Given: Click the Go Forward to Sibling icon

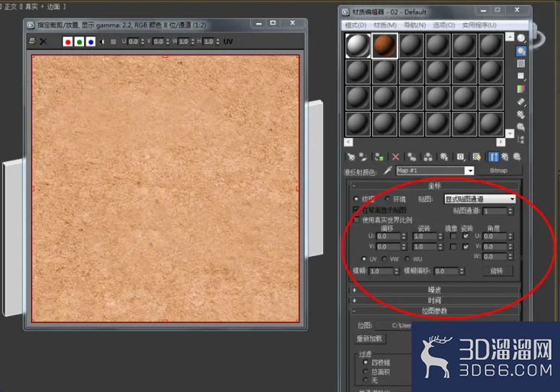Looking at the screenshot, I should pyautogui.click(x=517, y=157).
